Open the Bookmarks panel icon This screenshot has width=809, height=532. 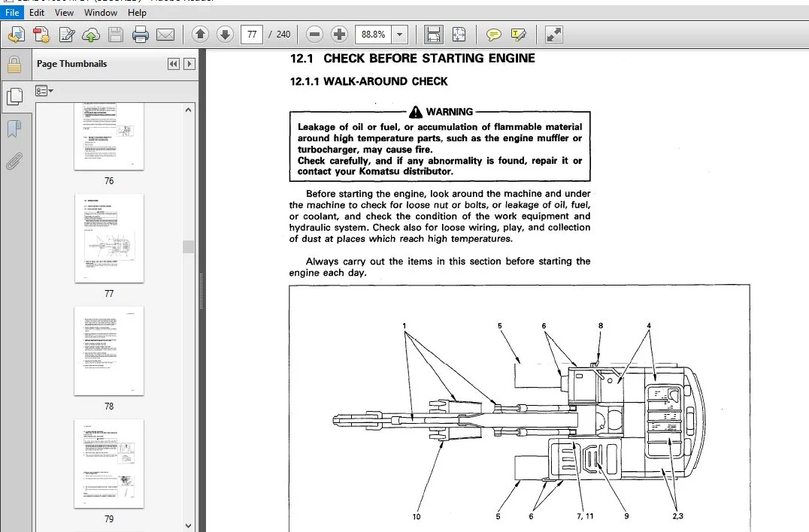(14, 129)
